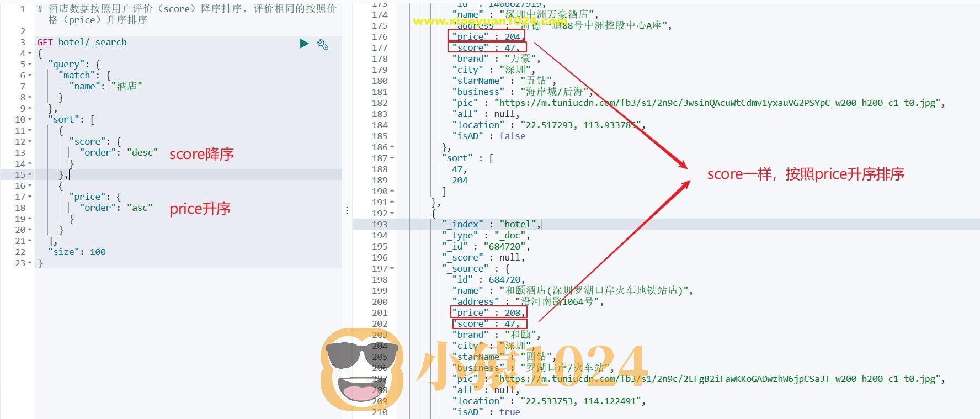Click the pic URL on line 182
The width and height of the screenshot is (980, 419).
point(720,103)
